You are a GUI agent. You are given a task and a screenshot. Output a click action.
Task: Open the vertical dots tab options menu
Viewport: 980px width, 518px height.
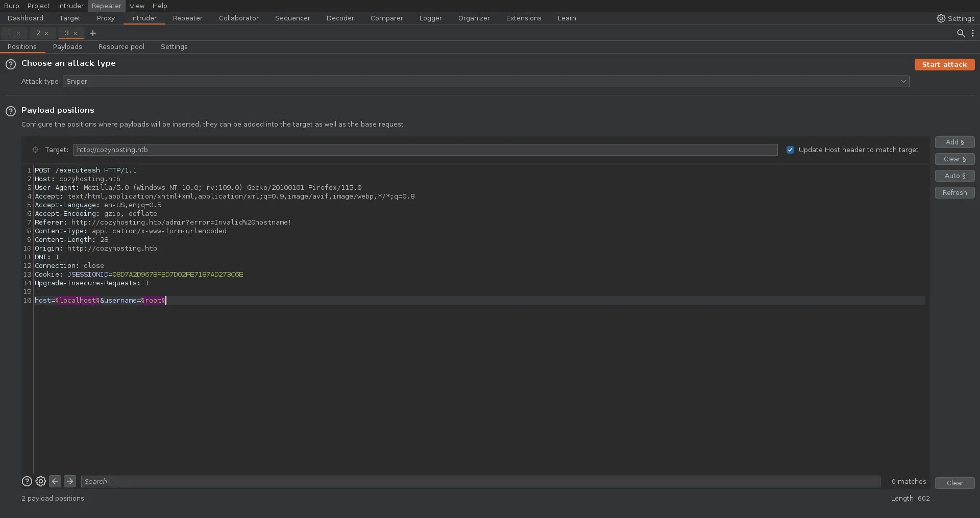pyautogui.click(x=972, y=33)
